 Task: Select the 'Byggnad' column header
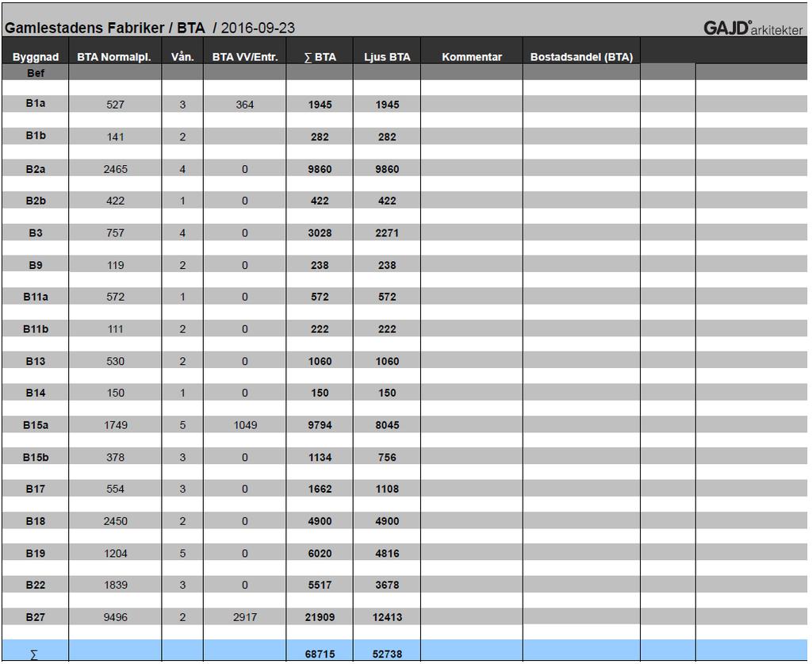pos(35,57)
